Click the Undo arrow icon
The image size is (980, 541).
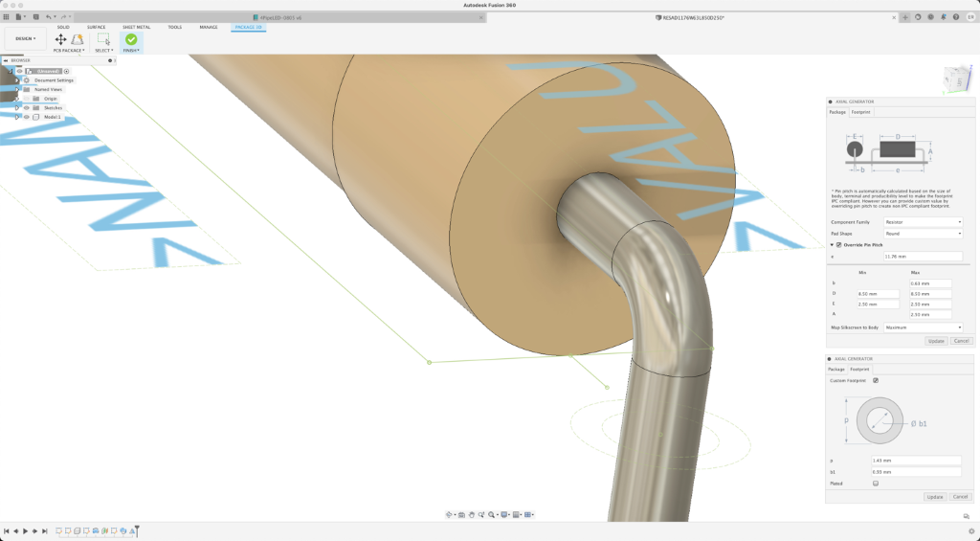[x=48, y=17]
